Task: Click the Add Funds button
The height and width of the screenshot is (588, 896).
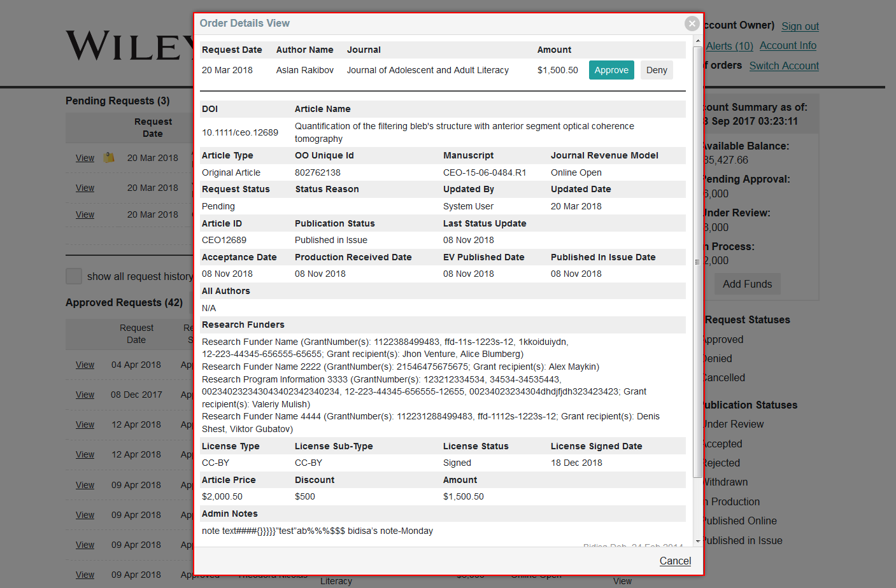Action: point(747,284)
